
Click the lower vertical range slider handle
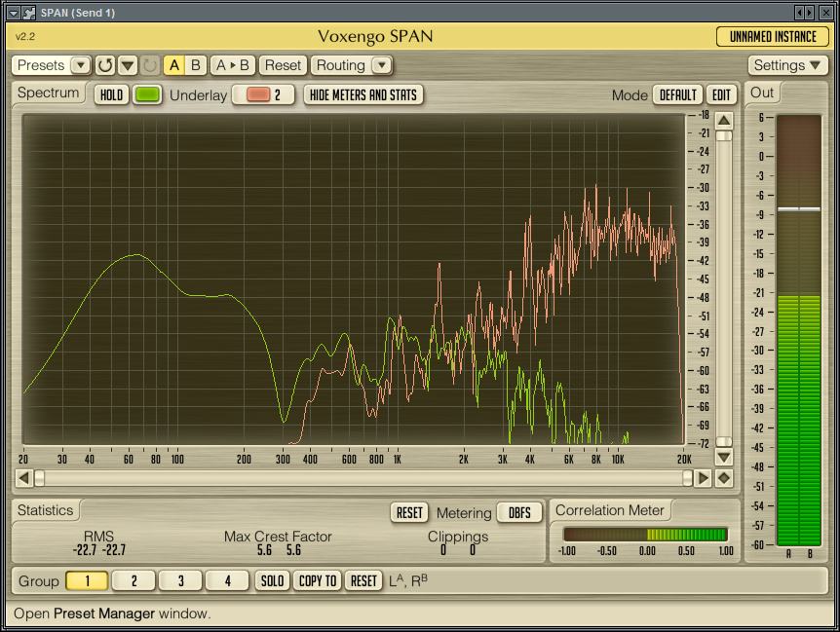(724, 441)
